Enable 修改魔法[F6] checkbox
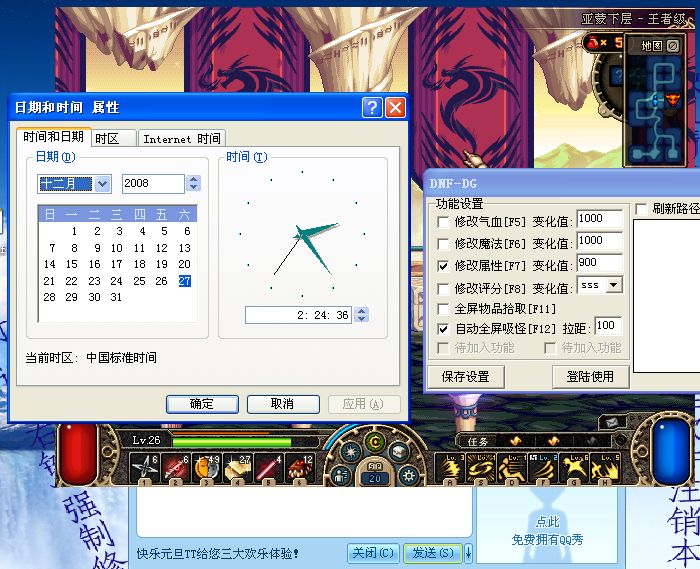700x569 pixels. 443,244
